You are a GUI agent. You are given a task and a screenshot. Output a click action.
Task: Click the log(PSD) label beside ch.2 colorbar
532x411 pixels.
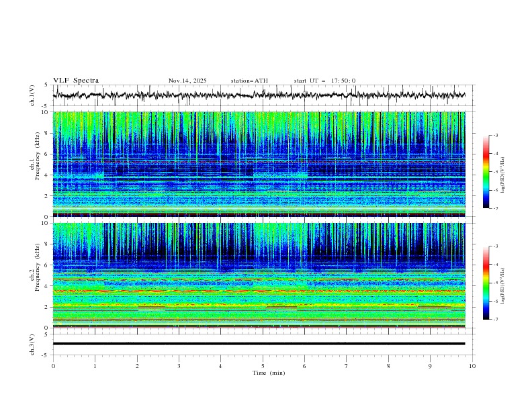point(503,285)
